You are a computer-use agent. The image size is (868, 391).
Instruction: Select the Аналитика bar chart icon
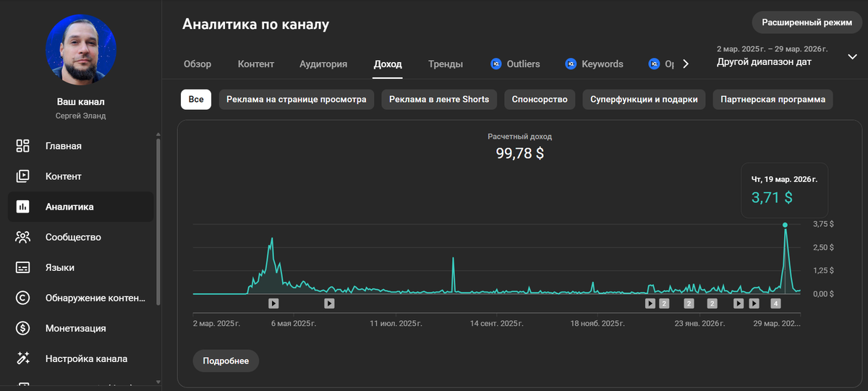click(x=22, y=207)
